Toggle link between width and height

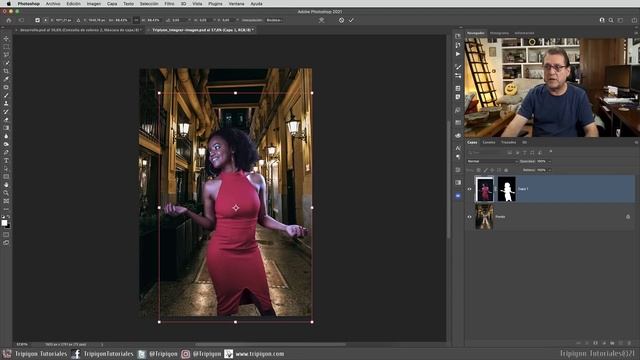tap(136, 20)
